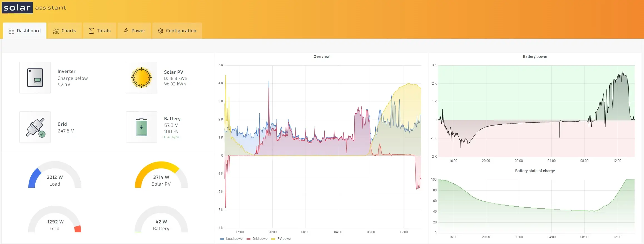644x244 pixels.
Task: Open the Totals tab
Action: tap(100, 31)
